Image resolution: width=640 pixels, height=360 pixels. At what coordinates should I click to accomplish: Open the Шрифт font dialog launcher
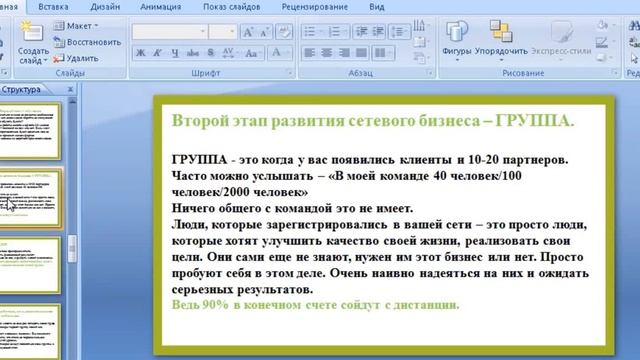290,73
